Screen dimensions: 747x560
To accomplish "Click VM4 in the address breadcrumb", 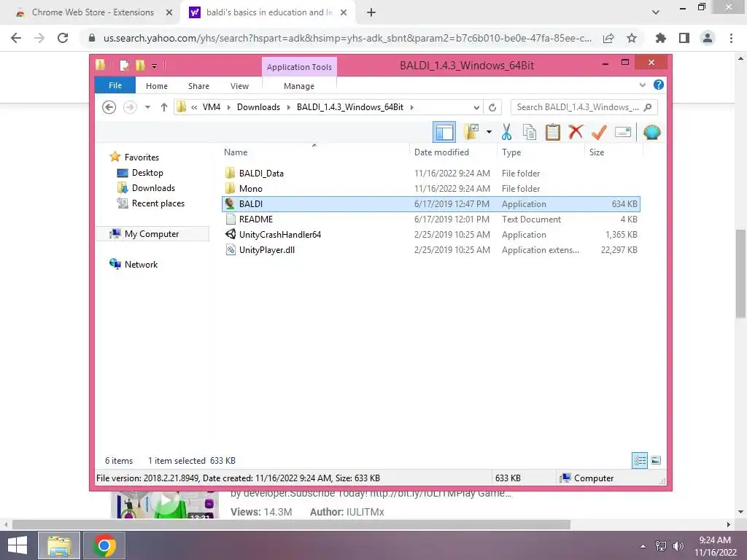I will point(212,107).
